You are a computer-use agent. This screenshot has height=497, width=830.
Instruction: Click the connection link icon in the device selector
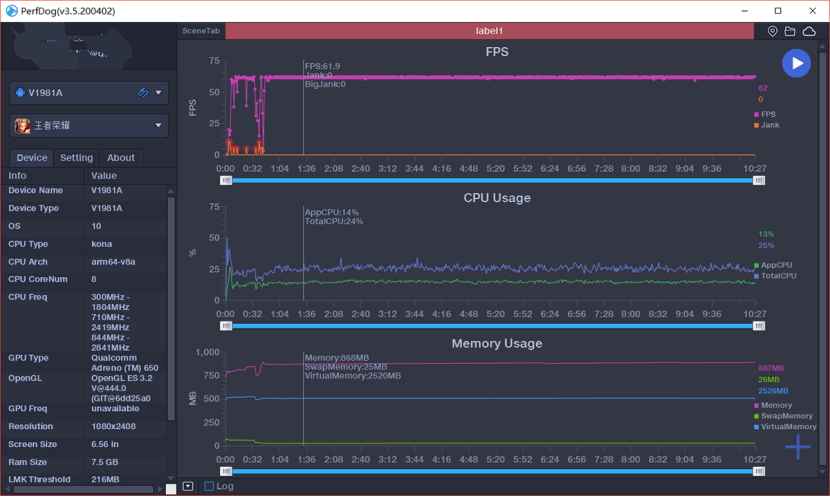(143, 93)
